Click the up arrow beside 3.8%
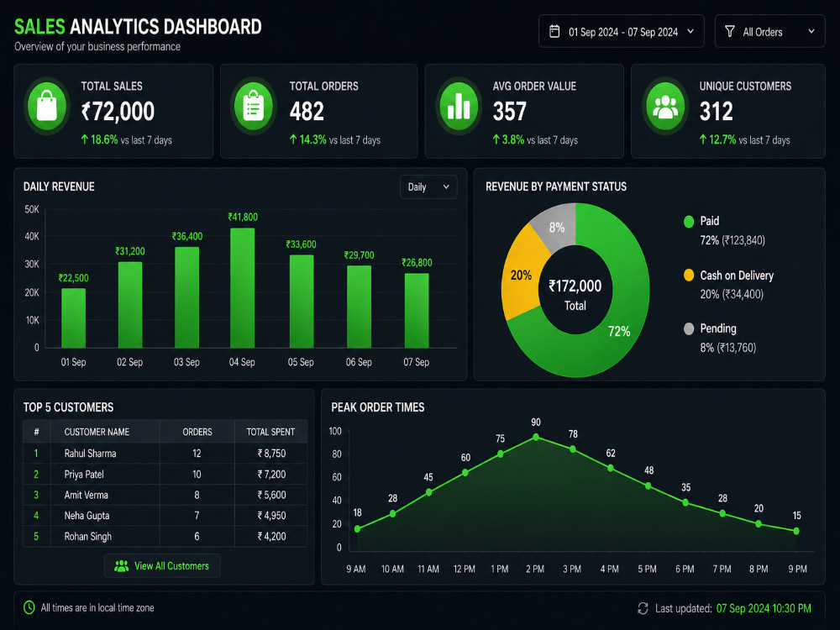Image resolution: width=840 pixels, height=630 pixels. [496, 139]
